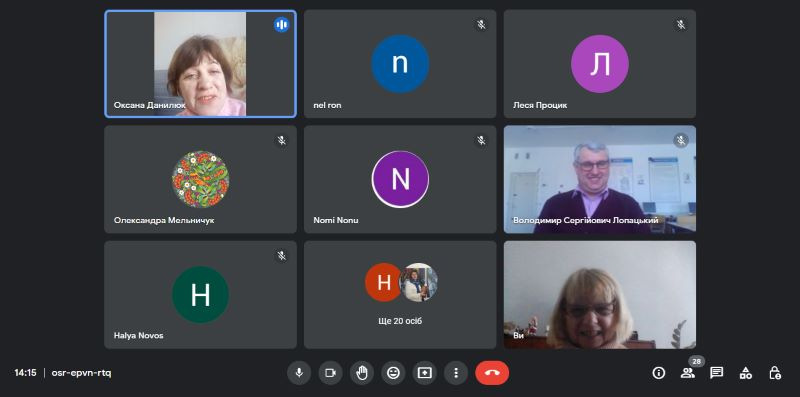Open the meeting details info icon
This screenshot has height=397, width=800.
(659, 373)
